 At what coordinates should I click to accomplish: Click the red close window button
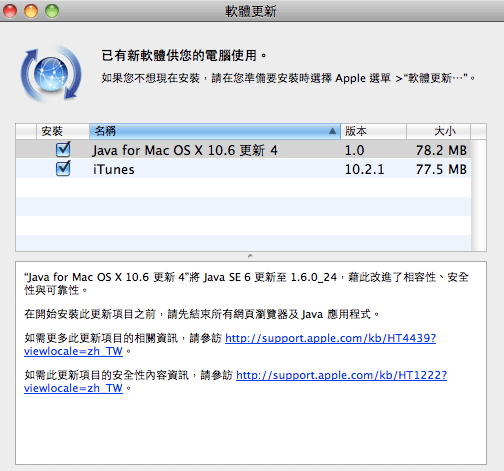pyautogui.click(x=10, y=11)
